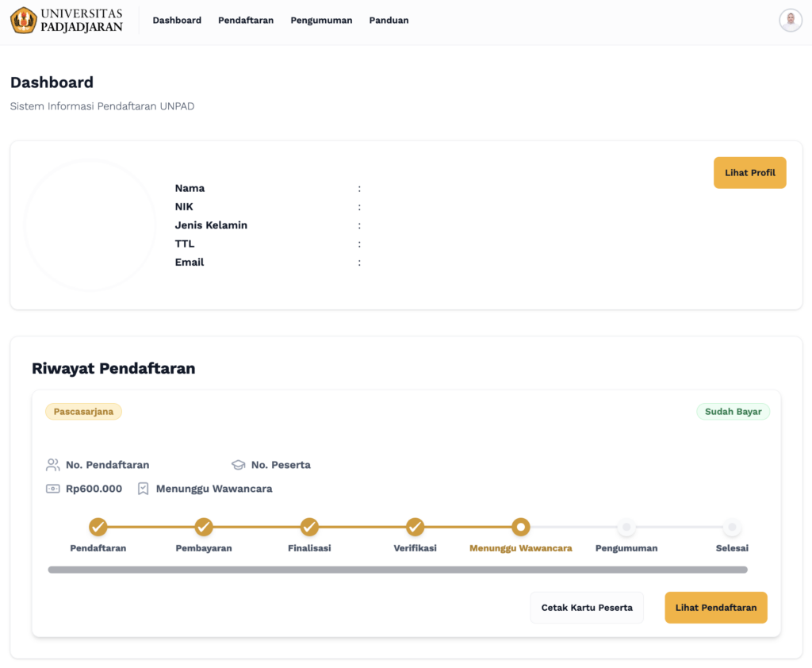The width and height of the screenshot is (812, 668).
Task: Open the Pengumuman navigation link
Action: coord(321,21)
